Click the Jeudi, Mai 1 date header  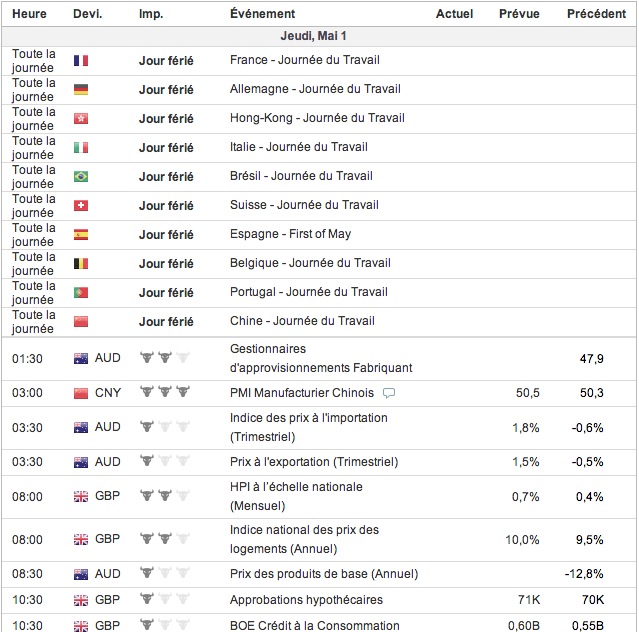[319, 35]
